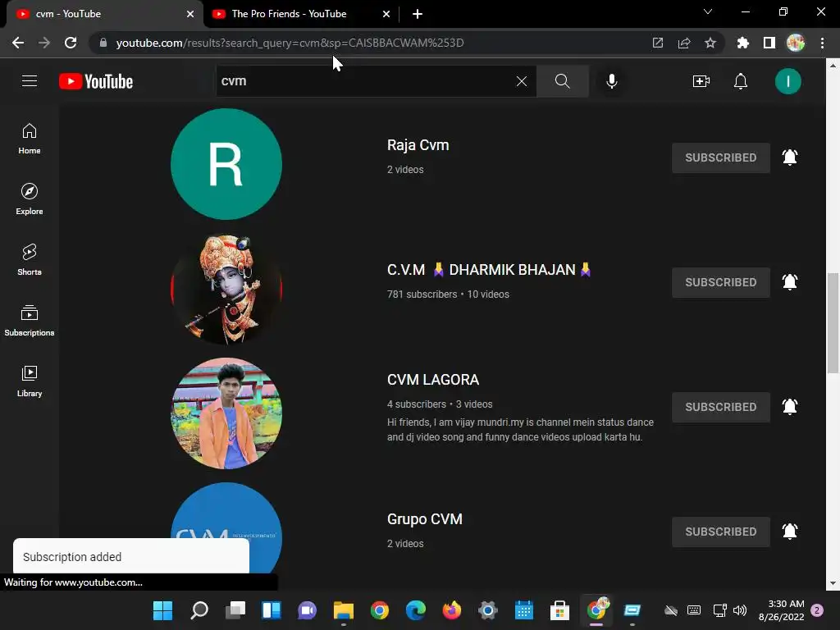
Task: Click the Raja Cvm teal R avatar
Action: click(x=226, y=164)
